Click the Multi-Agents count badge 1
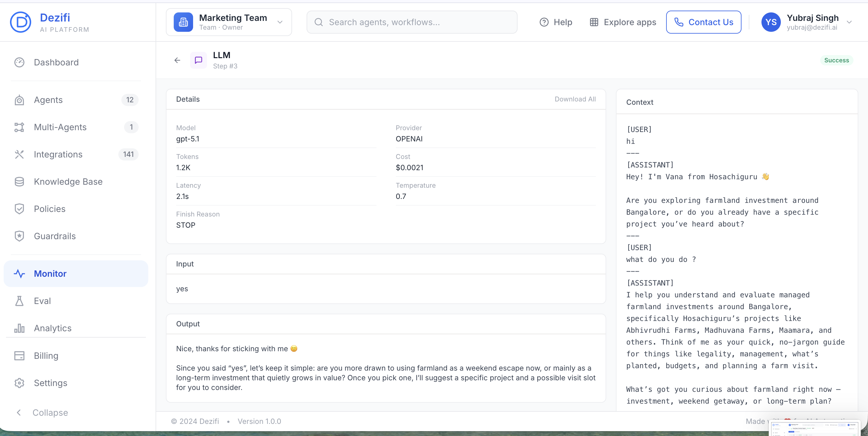This screenshot has height=436, width=868. click(x=131, y=127)
